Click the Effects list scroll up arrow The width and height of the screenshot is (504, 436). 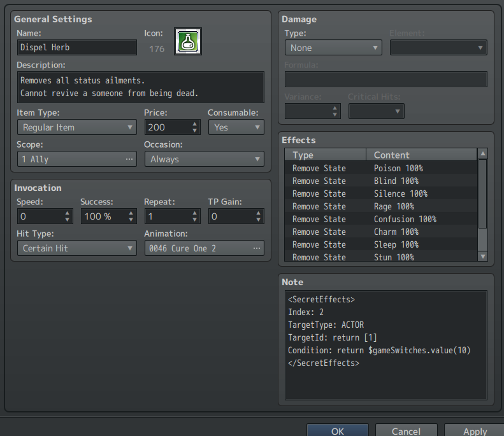point(483,153)
